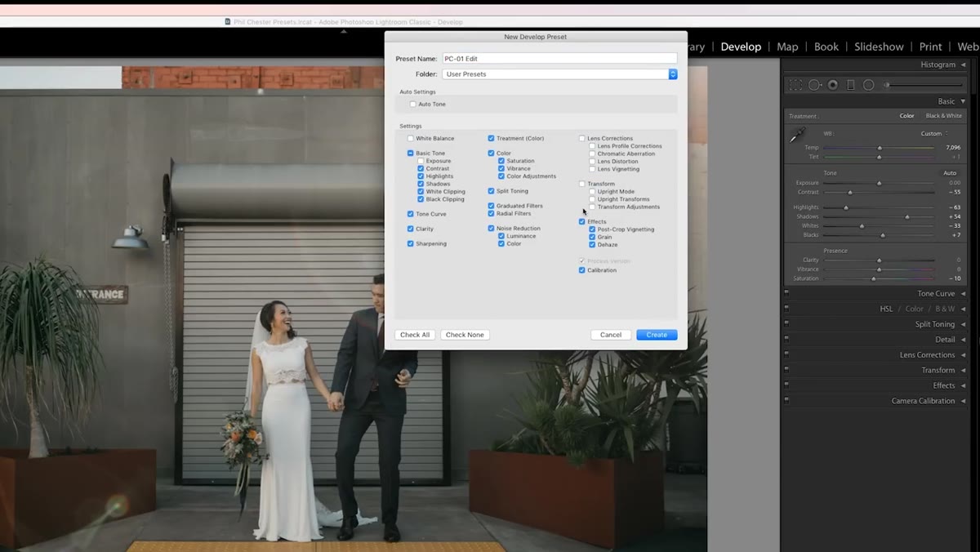Image resolution: width=980 pixels, height=552 pixels.
Task: Switch to the Book module
Action: 826,47
